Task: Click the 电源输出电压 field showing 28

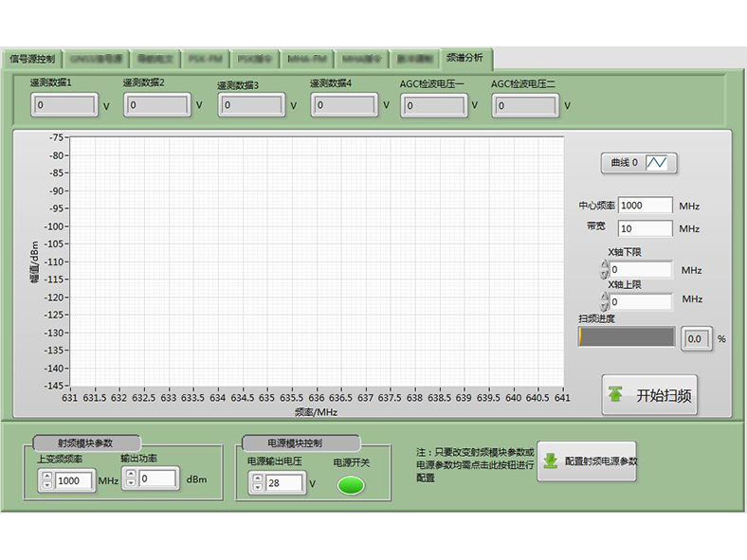Action: 284,483
